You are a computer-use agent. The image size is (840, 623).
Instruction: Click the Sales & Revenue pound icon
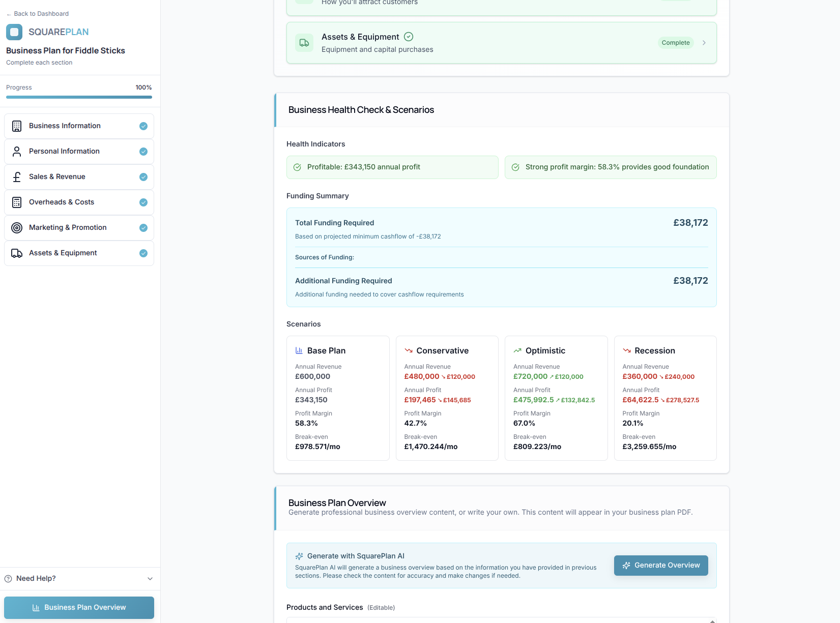(17, 177)
